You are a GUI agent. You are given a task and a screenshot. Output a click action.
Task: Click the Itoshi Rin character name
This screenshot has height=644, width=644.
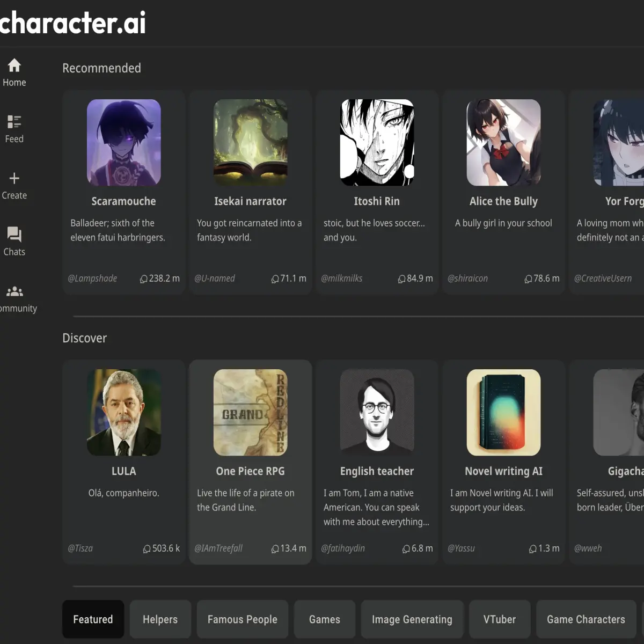[x=377, y=201]
